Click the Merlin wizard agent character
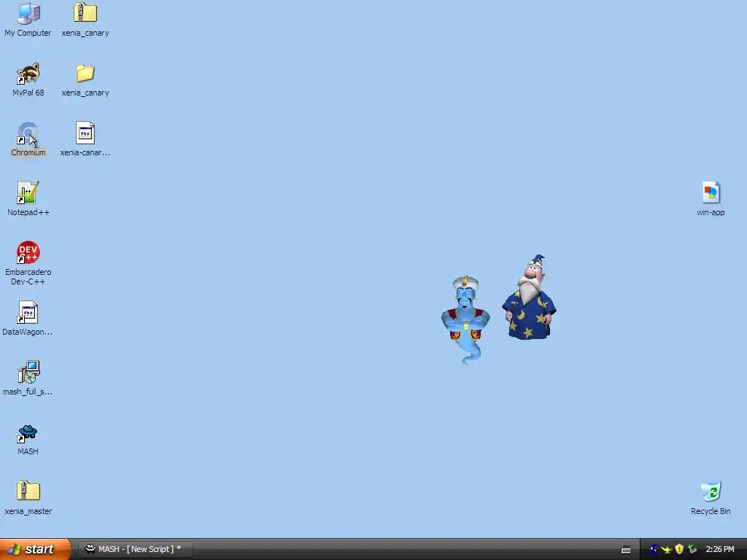747x560 pixels. tap(530, 297)
